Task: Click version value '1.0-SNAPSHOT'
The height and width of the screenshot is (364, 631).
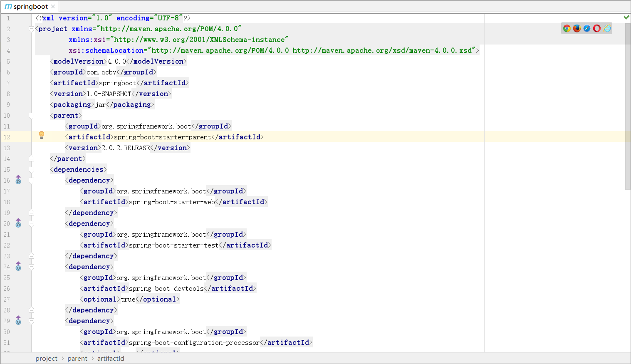Action: [109, 94]
